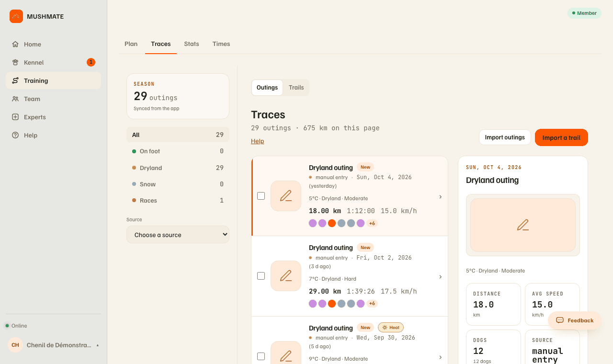Tick the checkbox for the Oct 2 outing
613x364 pixels.
click(x=261, y=276)
